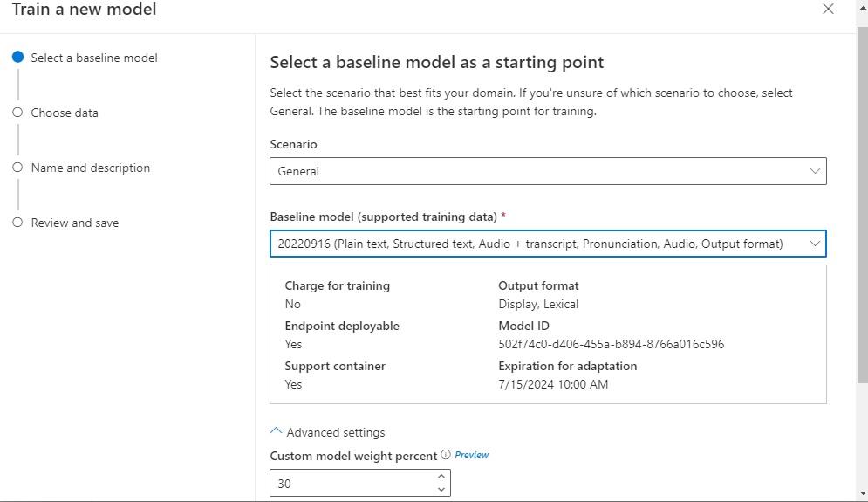Open the Preview link next to weight percent

tap(472, 455)
